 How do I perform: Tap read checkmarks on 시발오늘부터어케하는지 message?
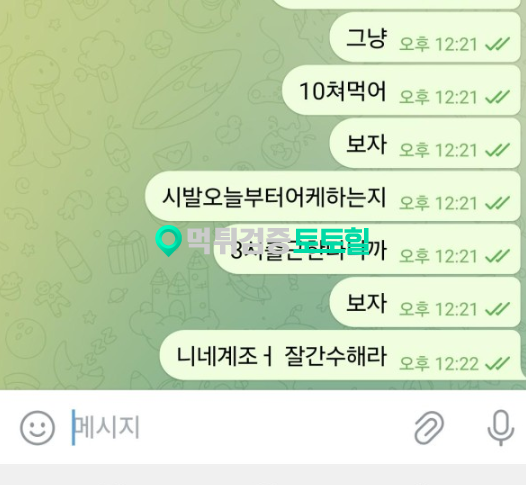click(x=497, y=203)
